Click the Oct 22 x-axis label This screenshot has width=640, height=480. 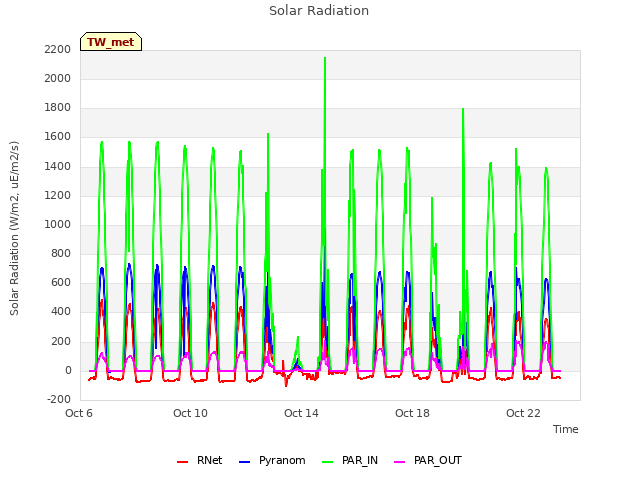coord(523,413)
